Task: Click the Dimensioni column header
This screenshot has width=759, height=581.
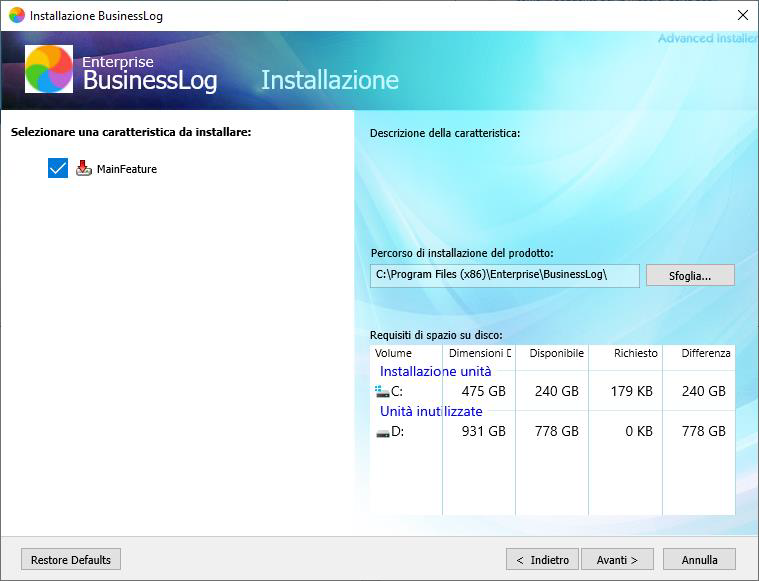Action: pyautogui.click(x=479, y=353)
